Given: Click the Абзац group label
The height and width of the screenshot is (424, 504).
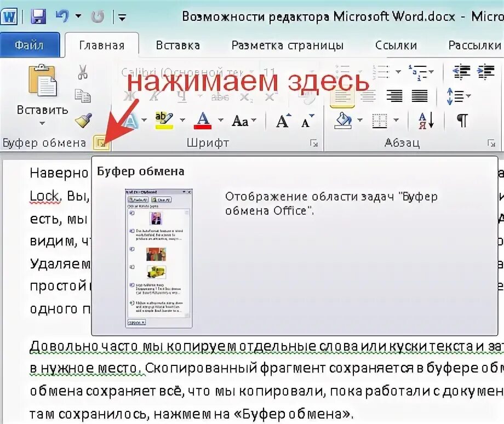Looking at the screenshot, I should pyautogui.click(x=402, y=143).
